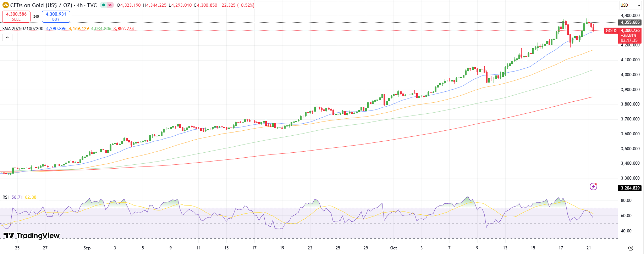Image resolution: width=644 pixels, height=254 pixels.
Task: Click the green market status dot
Action: [104, 5]
